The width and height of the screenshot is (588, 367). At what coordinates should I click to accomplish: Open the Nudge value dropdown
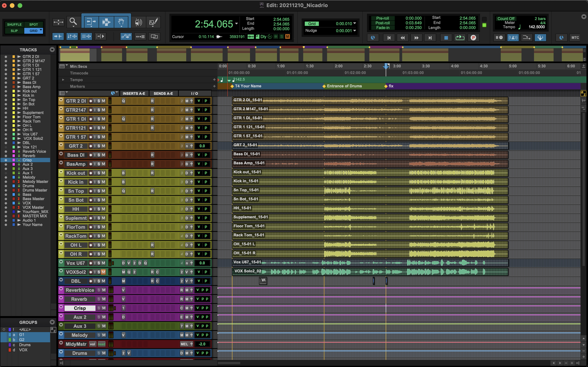pos(355,31)
